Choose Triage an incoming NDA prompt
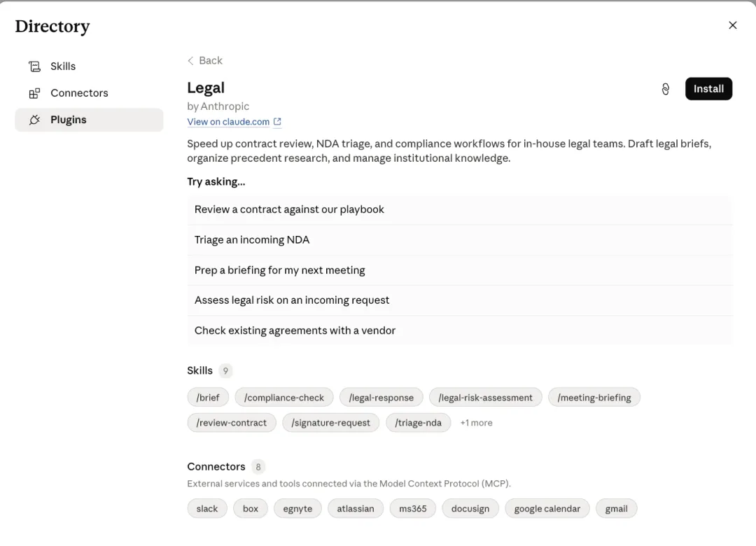This screenshot has width=756, height=546. pos(459,239)
